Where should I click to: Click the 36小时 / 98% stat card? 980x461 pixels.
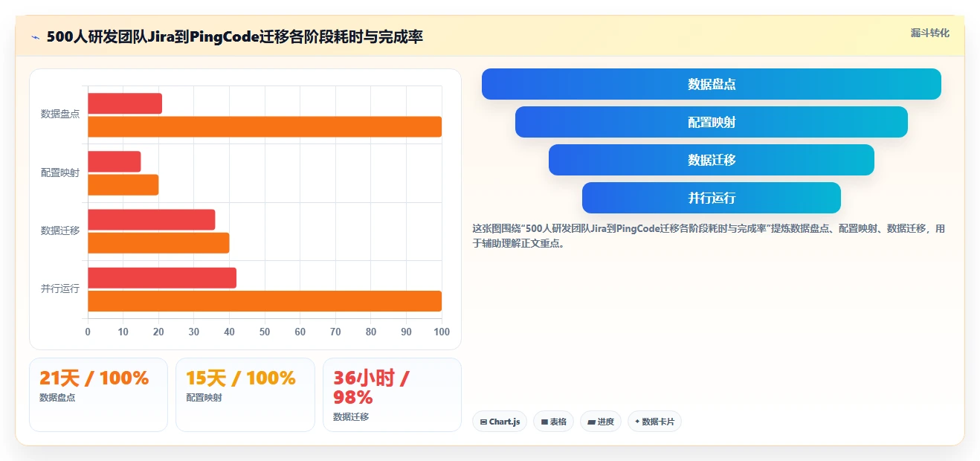392,395
